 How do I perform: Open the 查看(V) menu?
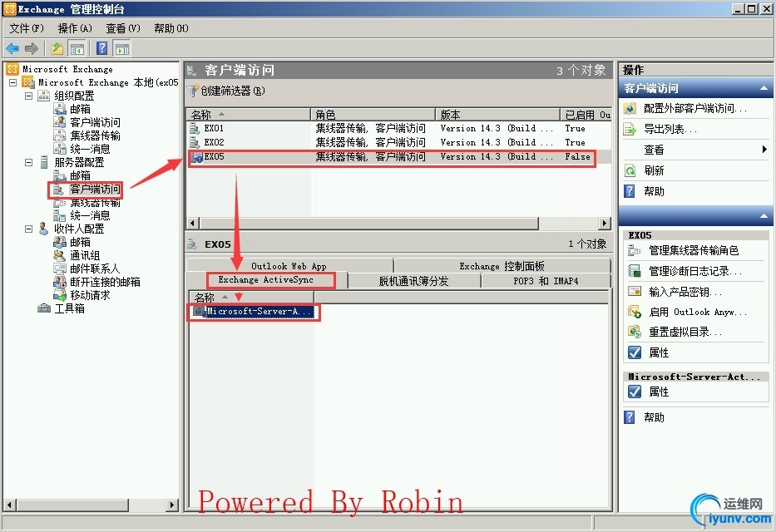[x=123, y=28]
